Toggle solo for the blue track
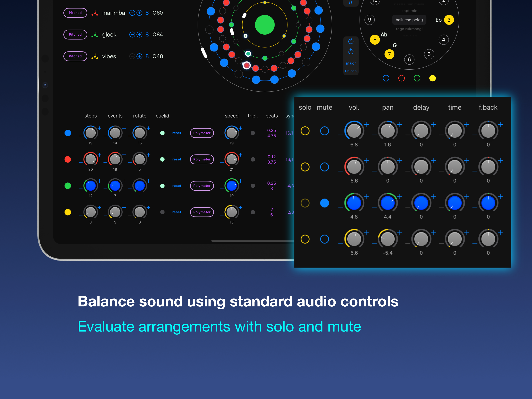The width and height of the screenshot is (532, 399). pyautogui.click(x=305, y=131)
